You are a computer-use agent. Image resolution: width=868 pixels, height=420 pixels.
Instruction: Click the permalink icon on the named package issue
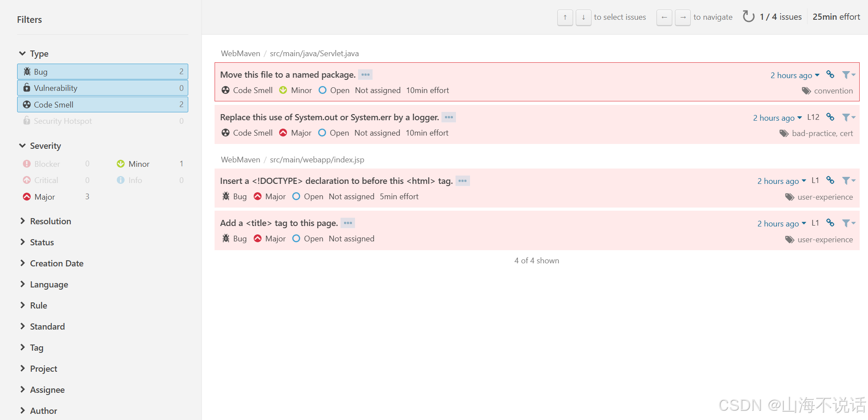(x=830, y=75)
